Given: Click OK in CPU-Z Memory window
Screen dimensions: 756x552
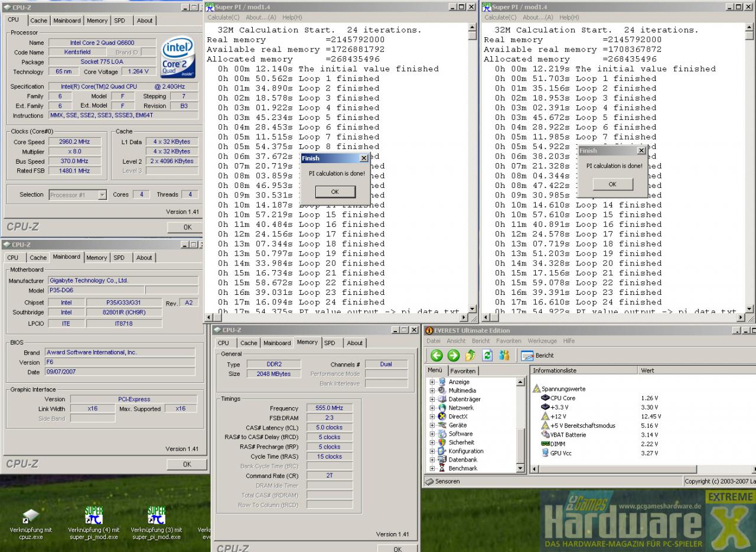Looking at the screenshot, I should tap(397, 549).
